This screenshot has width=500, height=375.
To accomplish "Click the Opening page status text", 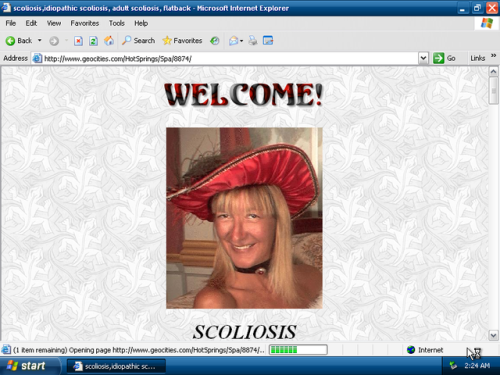I will (139, 350).
